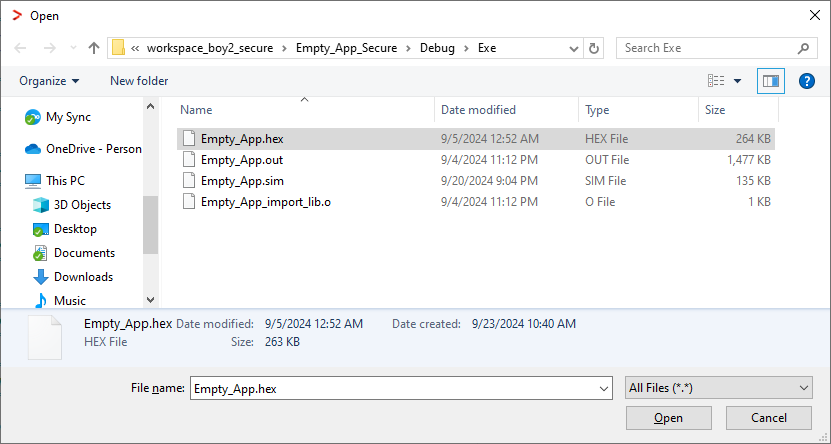831x444 pixels.
Task: Open the Organize menu
Action: (49, 81)
